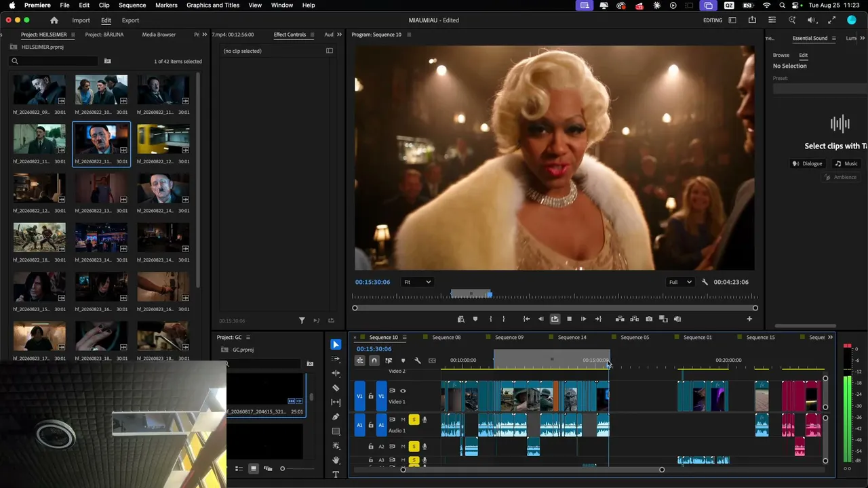Click the Music audio type button

[x=846, y=163]
